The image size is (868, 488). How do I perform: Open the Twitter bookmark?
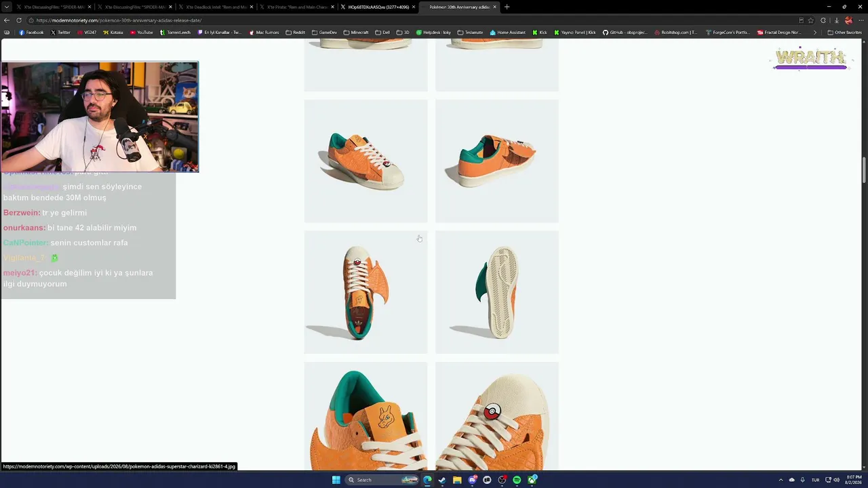(x=60, y=33)
